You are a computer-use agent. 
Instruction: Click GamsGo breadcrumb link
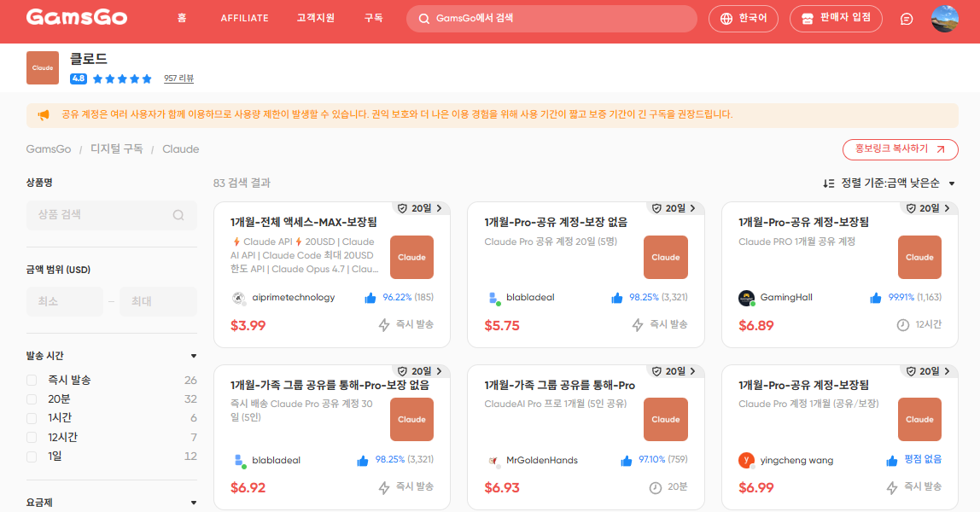[49, 149]
